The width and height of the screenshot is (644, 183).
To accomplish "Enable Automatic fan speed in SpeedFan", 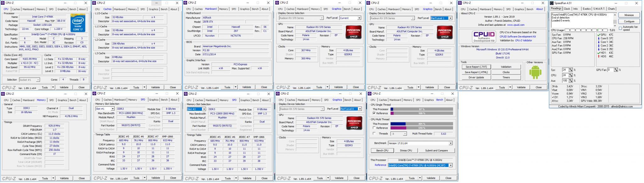I will pyautogui.click(x=620, y=28).
